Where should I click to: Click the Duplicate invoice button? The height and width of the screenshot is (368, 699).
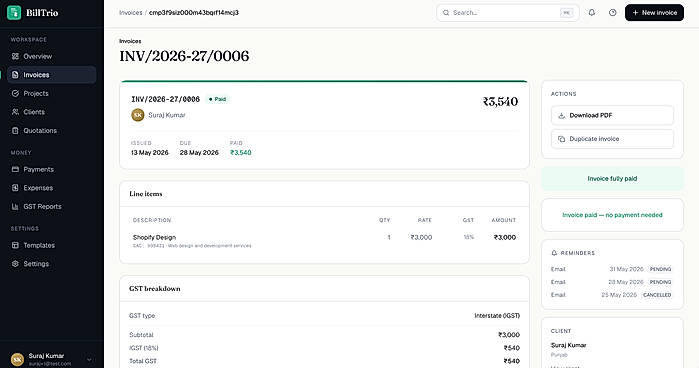[x=612, y=139]
